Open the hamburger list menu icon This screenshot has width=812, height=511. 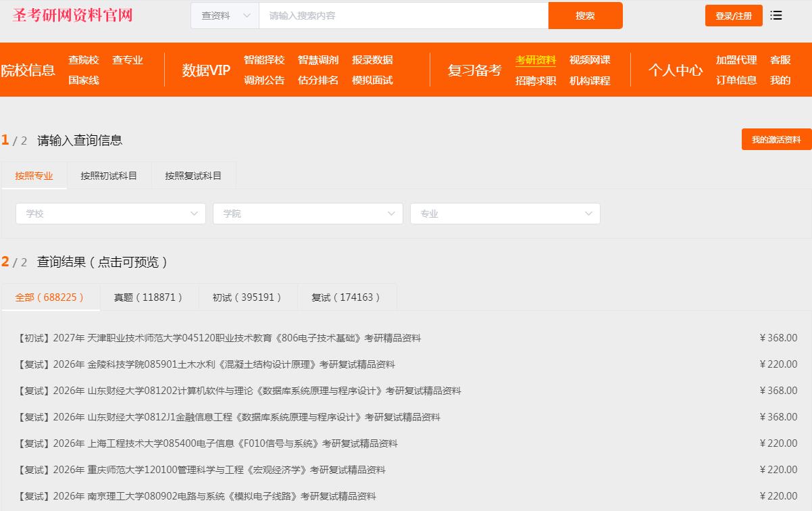coord(776,16)
